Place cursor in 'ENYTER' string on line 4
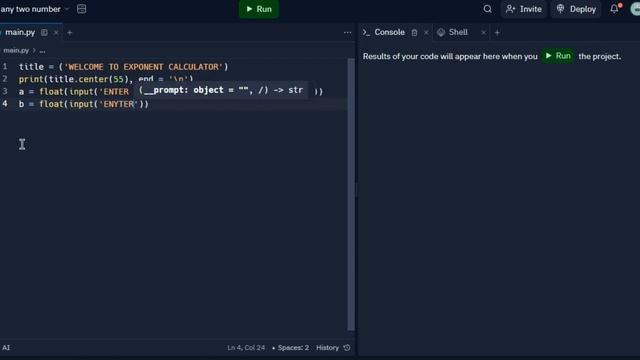This screenshot has width=640, height=360. [x=118, y=104]
